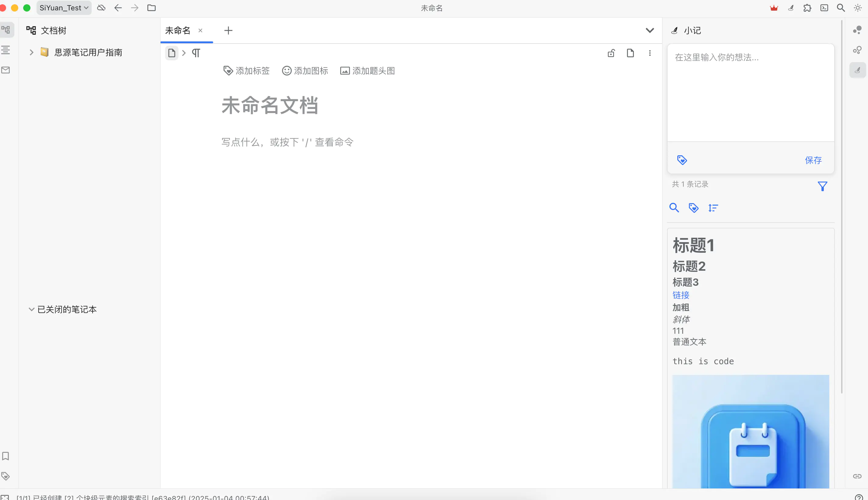Expand the 思源笔记用户指南 notebook
Viewport: 868px width, 500px height.
tap(31, 52)
